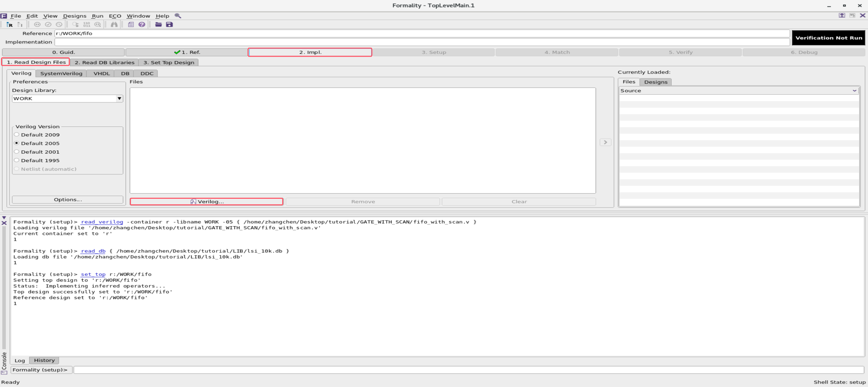Switch to the SystemVerilog tab

click(x=61, y=73)
